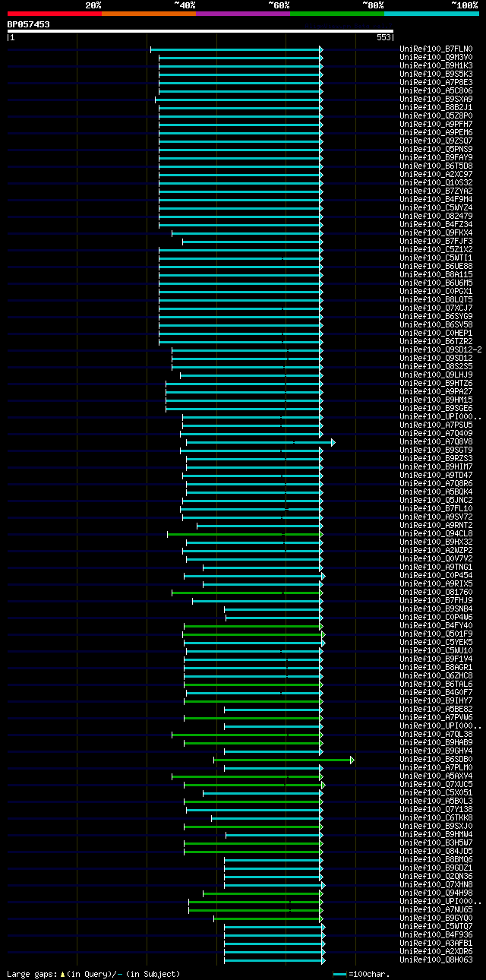486x980 pixels.
Task: Click the green alignment bar of UniRef100_B9GYQ0
Action: (x=269, y=918)
